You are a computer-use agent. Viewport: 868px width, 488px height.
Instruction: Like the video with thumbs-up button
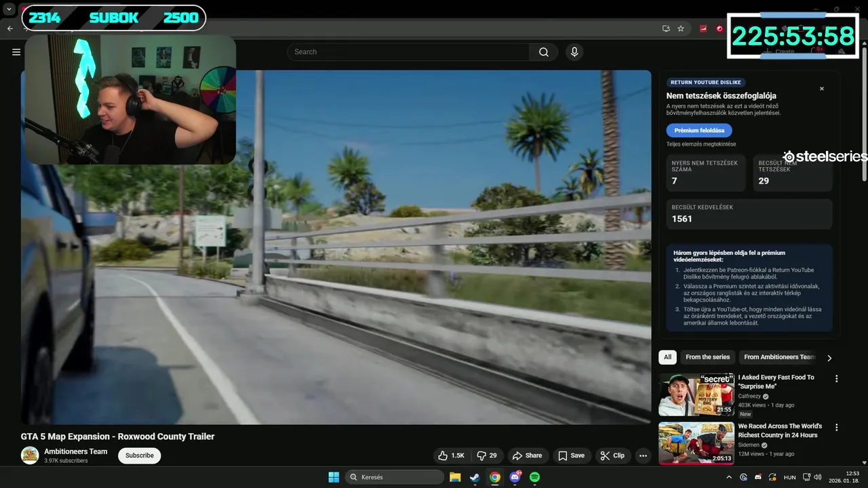452,455
